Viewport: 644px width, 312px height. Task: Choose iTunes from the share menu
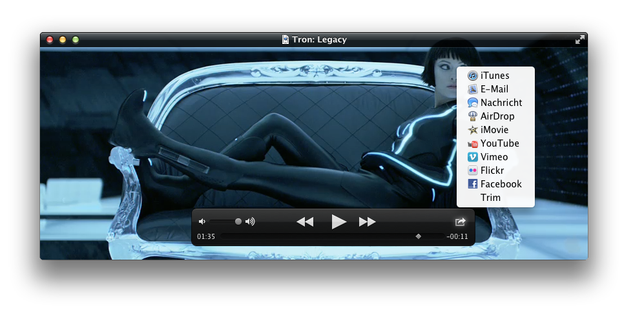tap(495, 76)
